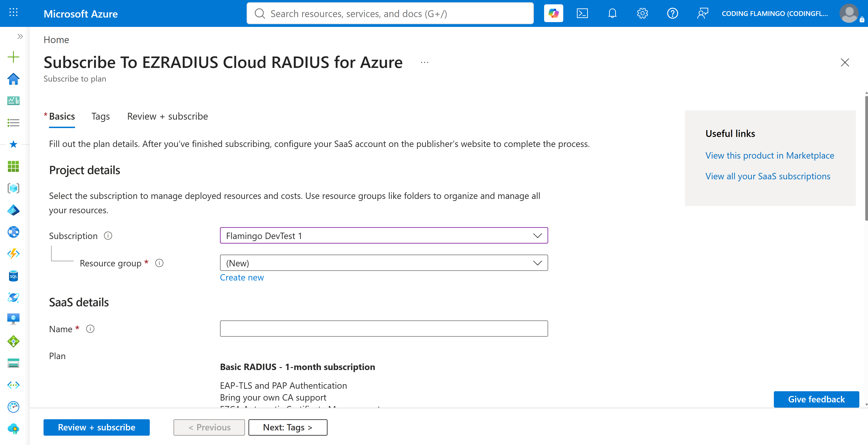The image size is (868, 445).
Task: Open the cloud icon at sidebar bottom
Action: (x=13, y=429)
